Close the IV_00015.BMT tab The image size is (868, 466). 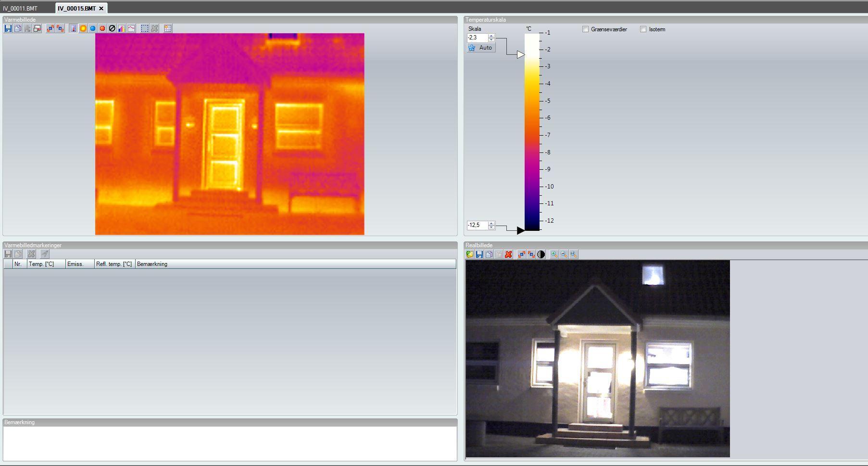coord(101,9)
